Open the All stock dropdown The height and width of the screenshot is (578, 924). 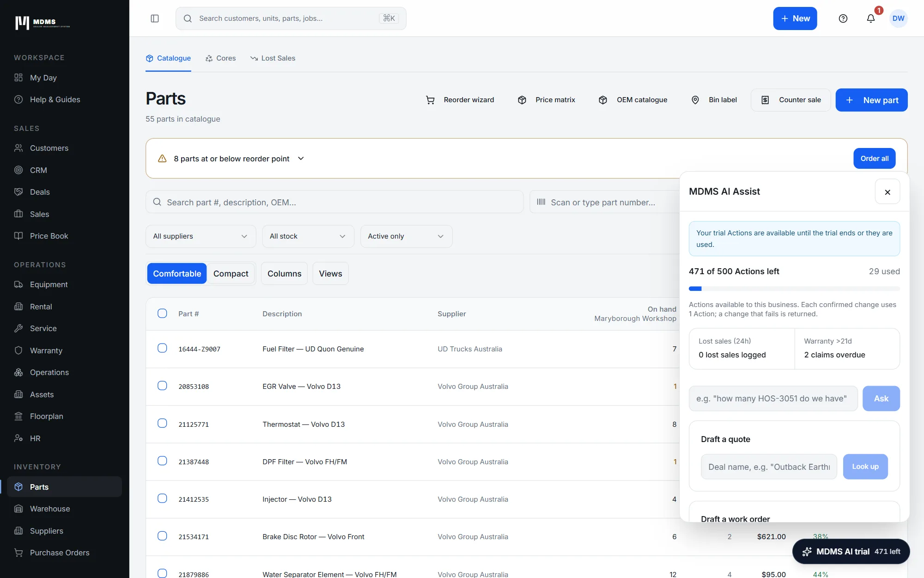[308, 236]
